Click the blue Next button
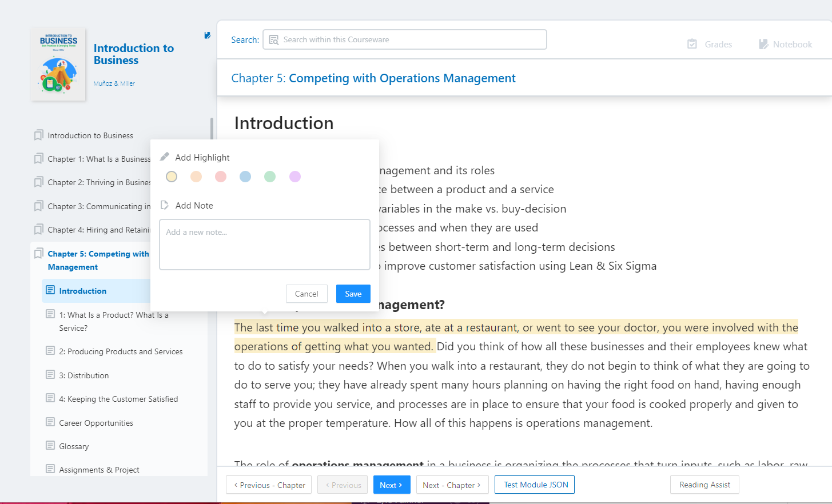Image resolution: width=832 pixels, height=504 pixels. [391, 485]
